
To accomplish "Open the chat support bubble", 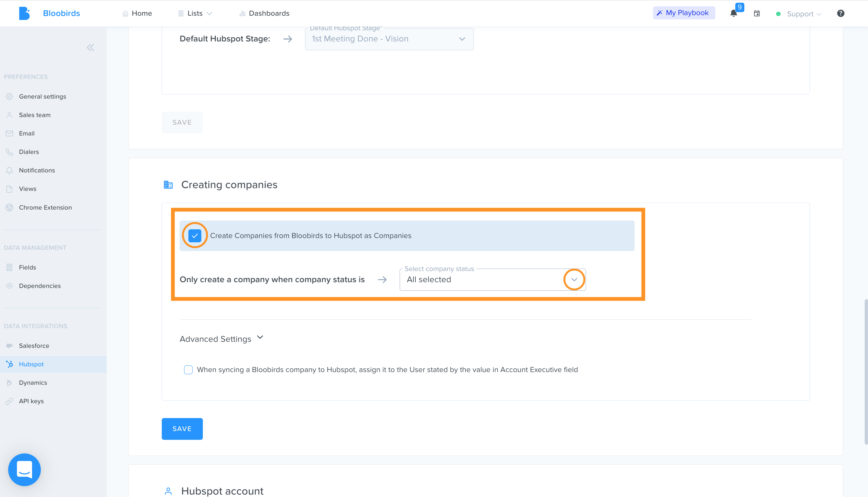I will (x=24, y=470).
